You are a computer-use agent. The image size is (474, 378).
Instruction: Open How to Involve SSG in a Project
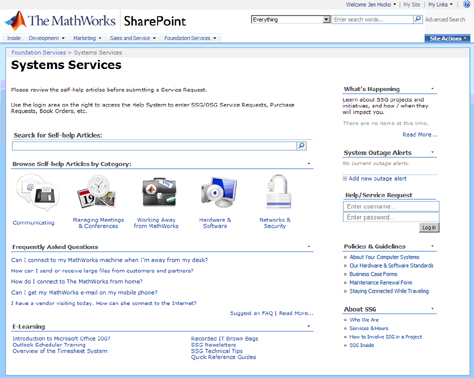386,337
